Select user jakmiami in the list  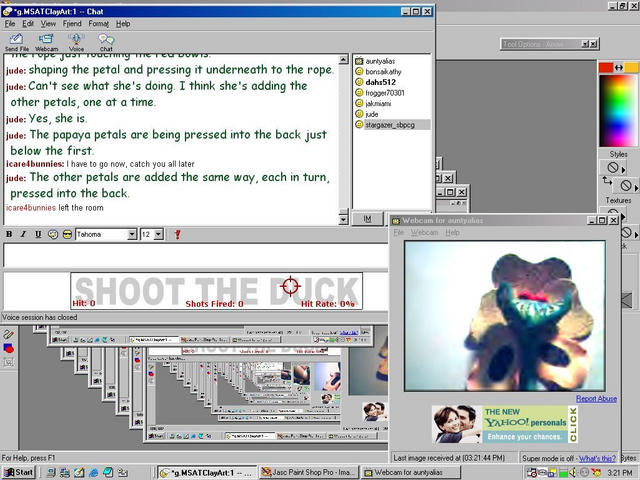378,104
